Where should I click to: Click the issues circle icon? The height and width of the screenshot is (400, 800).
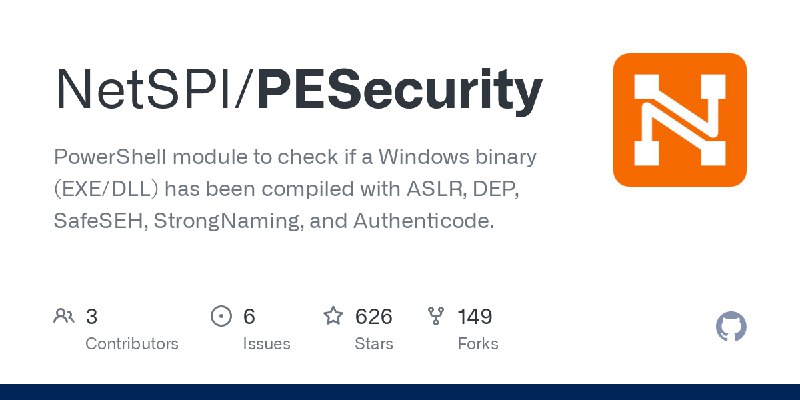point(221,316)
